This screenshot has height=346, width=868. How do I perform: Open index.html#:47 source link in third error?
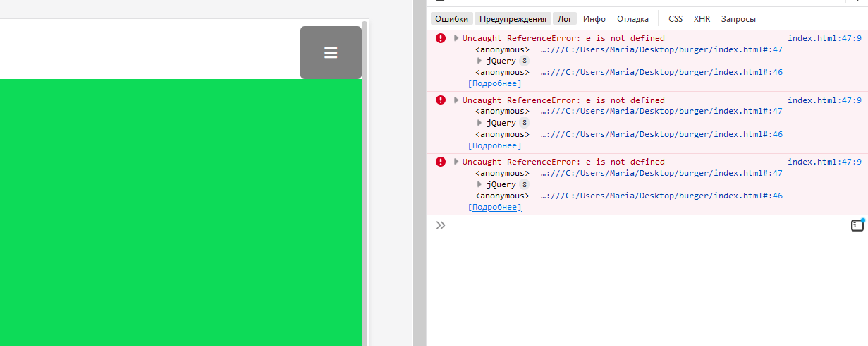click(661, 174)
